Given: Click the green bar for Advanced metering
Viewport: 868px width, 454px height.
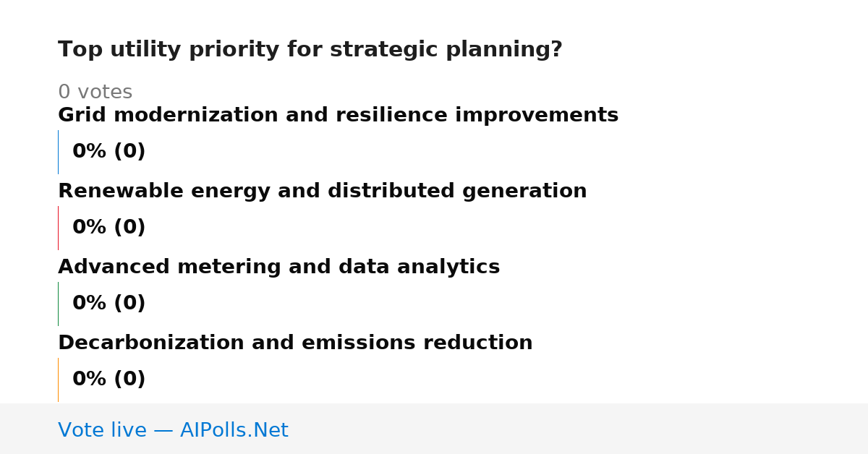Looking at the screenshot, I should click(58, 304).
